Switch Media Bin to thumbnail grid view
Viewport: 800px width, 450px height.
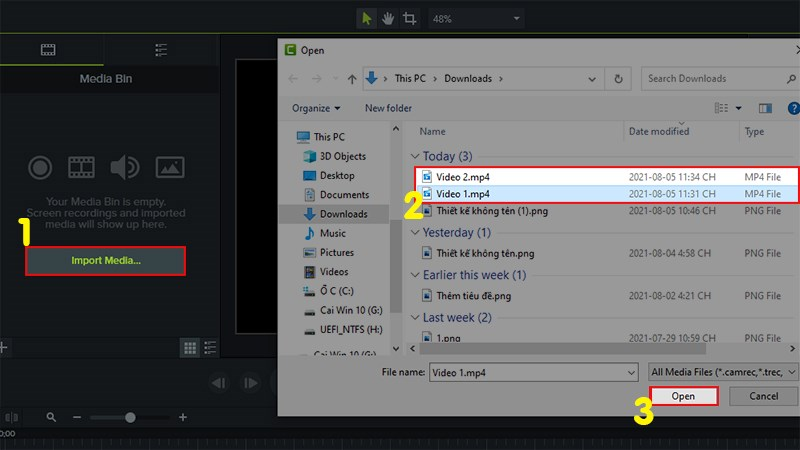(190, 347)
